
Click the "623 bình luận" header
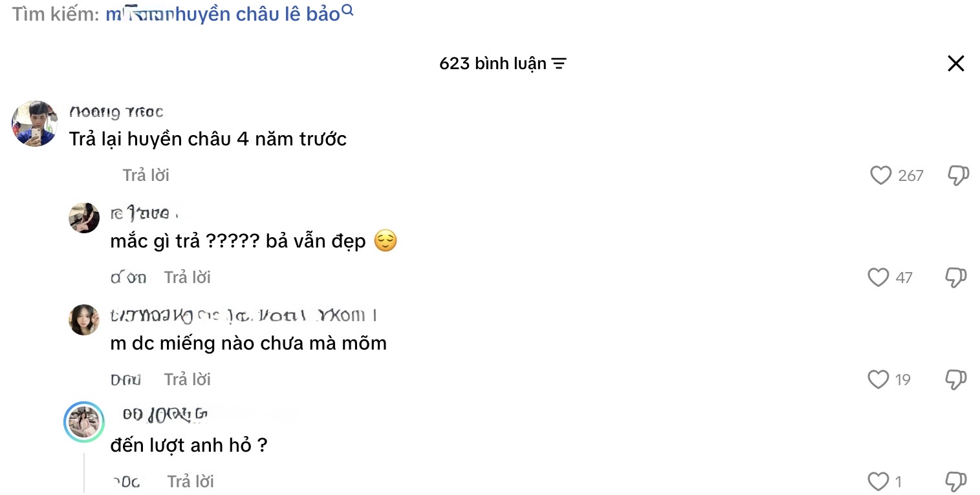click(493, 63)
